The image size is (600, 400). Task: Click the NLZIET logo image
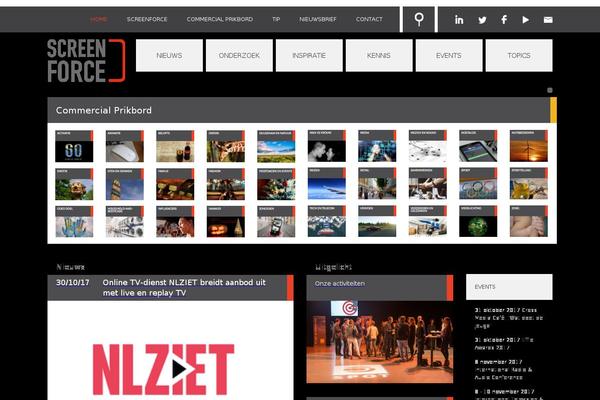coord(163,369)
